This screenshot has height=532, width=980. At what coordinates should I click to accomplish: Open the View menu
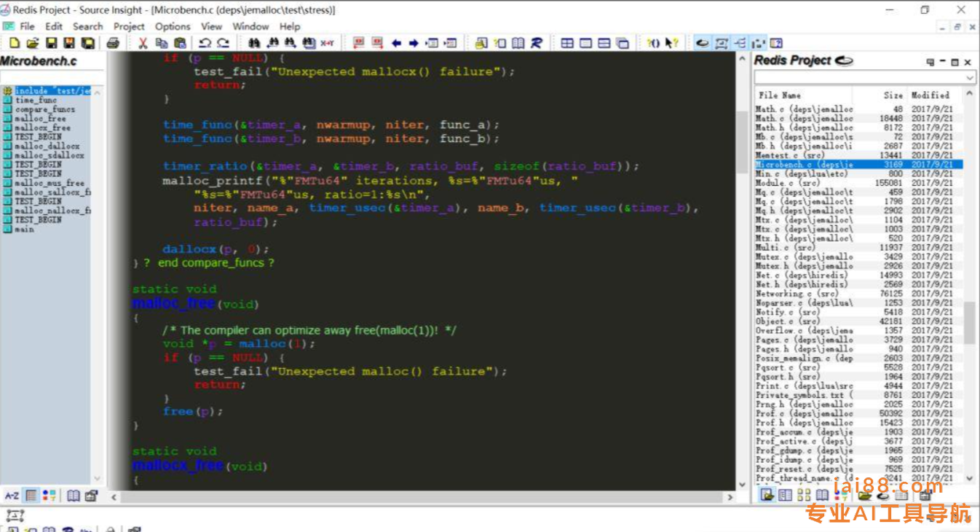[x=212, y=26]
